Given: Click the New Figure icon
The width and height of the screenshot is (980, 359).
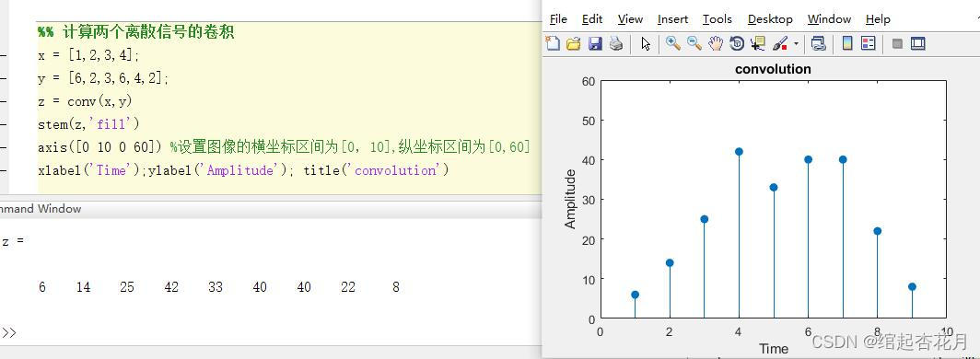Looking at the screenshot, I should [x=553, y=43].
